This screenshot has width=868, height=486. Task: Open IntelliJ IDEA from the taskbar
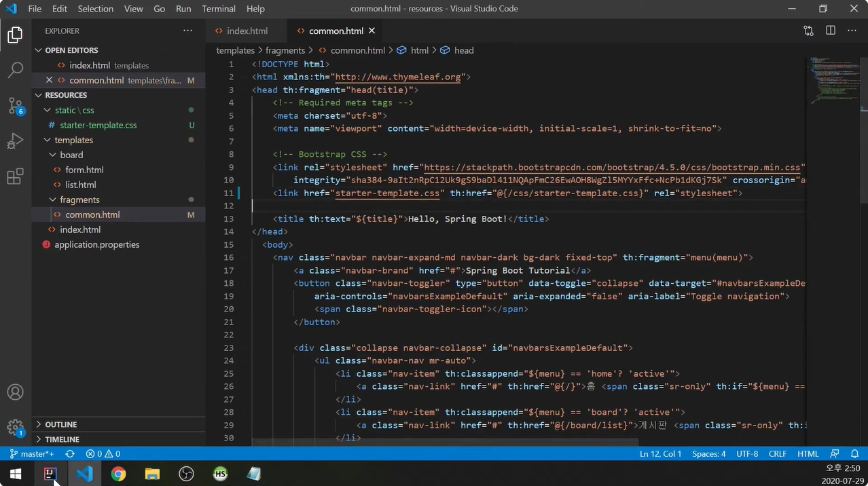[x=50, y=474]
